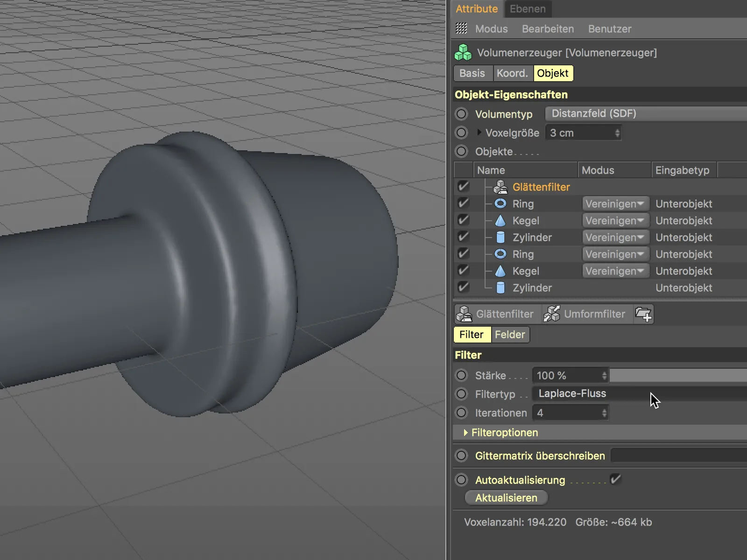The width and height of the screenshot is (747, 560).
Task: Toggle the first Zylinder layer checkbox
Action: [463, 237]
